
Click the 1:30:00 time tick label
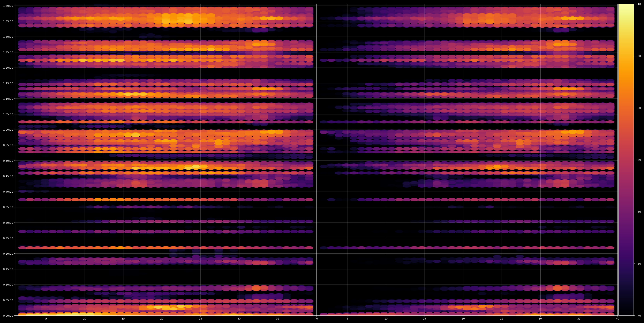click(x=8, y=37)
